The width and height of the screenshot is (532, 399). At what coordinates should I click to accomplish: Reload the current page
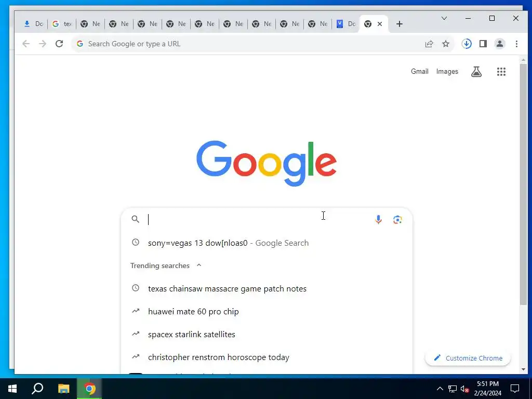point(59,44)
